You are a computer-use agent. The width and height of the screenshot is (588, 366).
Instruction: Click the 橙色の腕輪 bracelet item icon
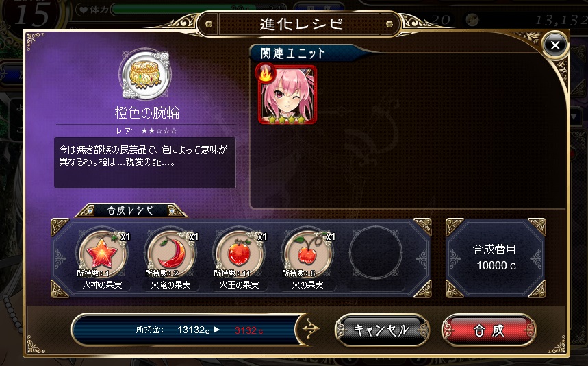tap(145, 74)
